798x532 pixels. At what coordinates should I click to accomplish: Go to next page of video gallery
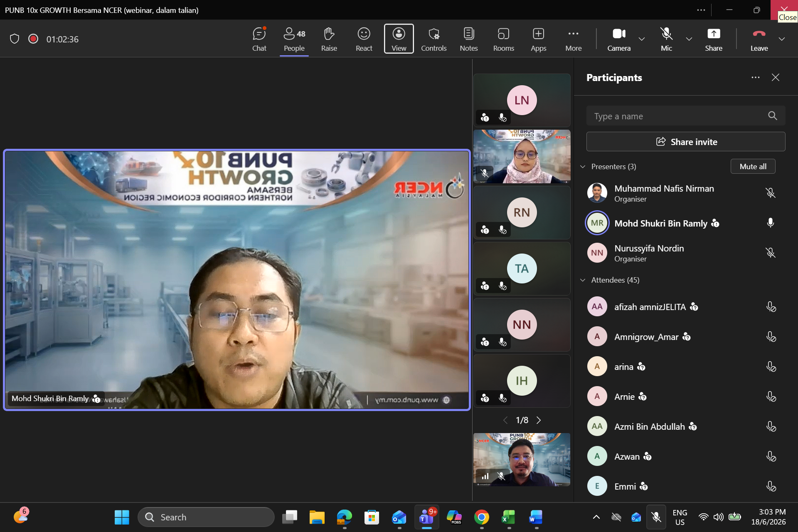coord(539,420)
